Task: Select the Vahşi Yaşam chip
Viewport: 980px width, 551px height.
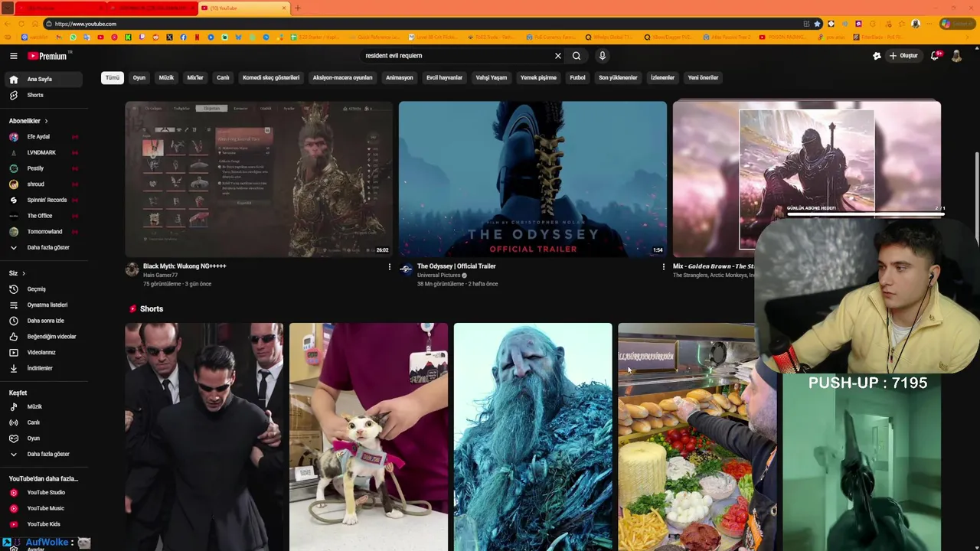Action: (x=492, y=77)
